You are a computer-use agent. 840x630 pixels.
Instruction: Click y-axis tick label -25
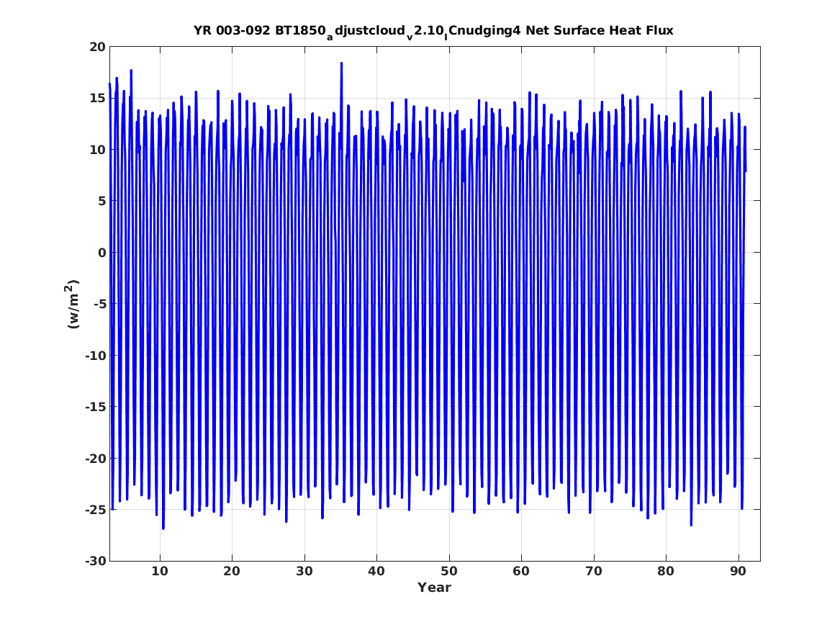(x=96, y=510)
